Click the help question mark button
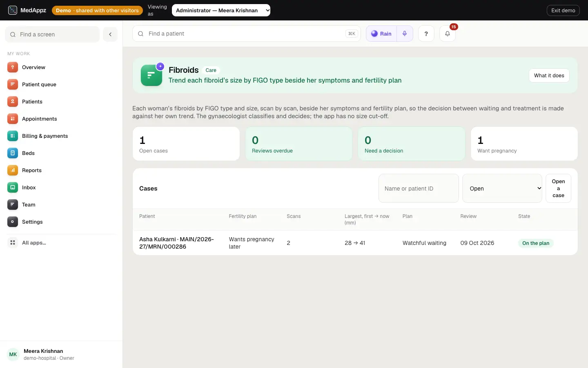 426,34
